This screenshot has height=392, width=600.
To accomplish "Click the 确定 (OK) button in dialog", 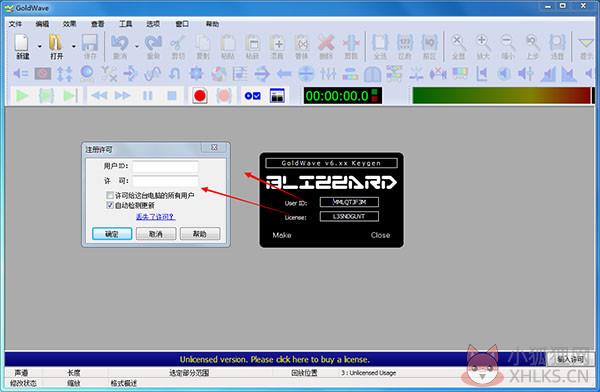I will pos(112,234).
